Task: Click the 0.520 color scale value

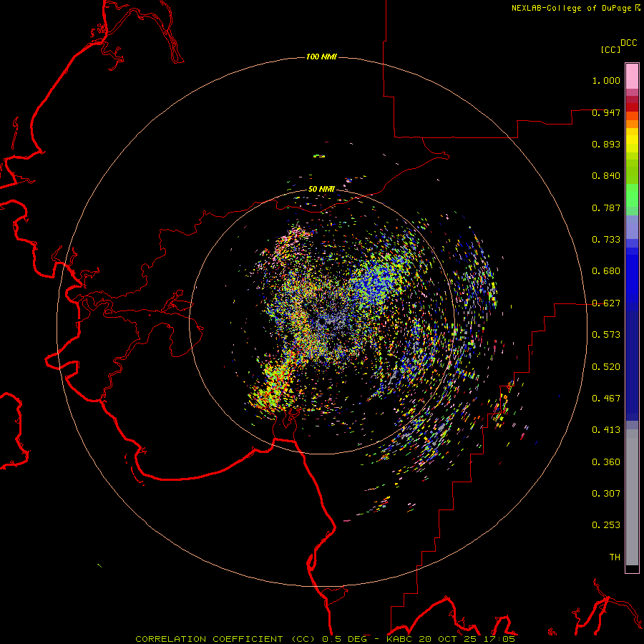Action: [606, 367]
